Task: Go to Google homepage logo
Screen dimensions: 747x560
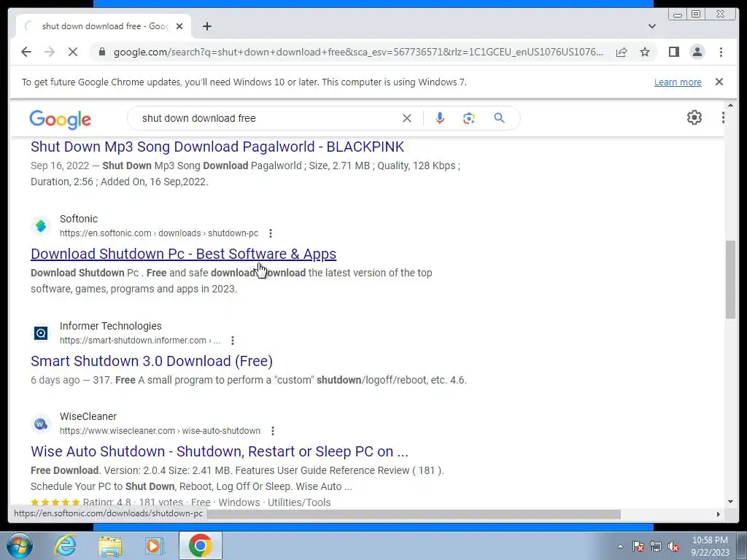Action: click(x=60, y=119)
